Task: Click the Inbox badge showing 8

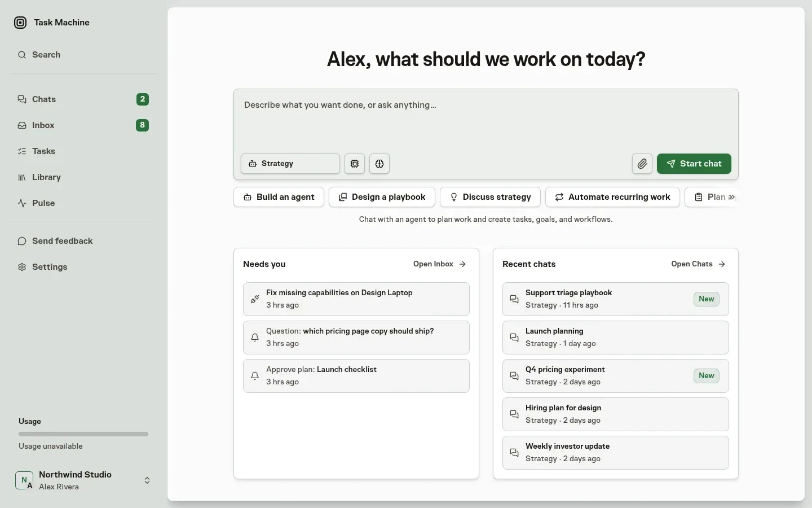Action: click(143, 125)
